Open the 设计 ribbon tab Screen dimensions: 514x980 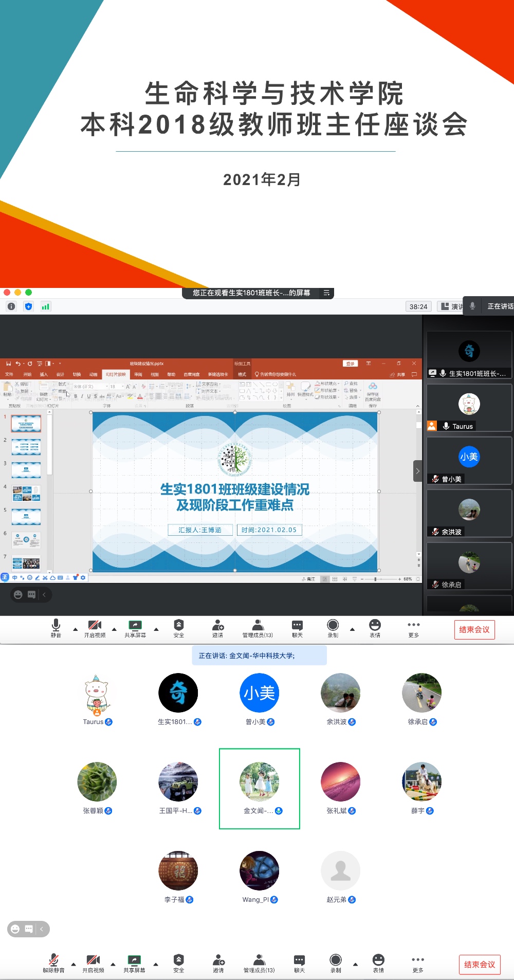[60, 374]
